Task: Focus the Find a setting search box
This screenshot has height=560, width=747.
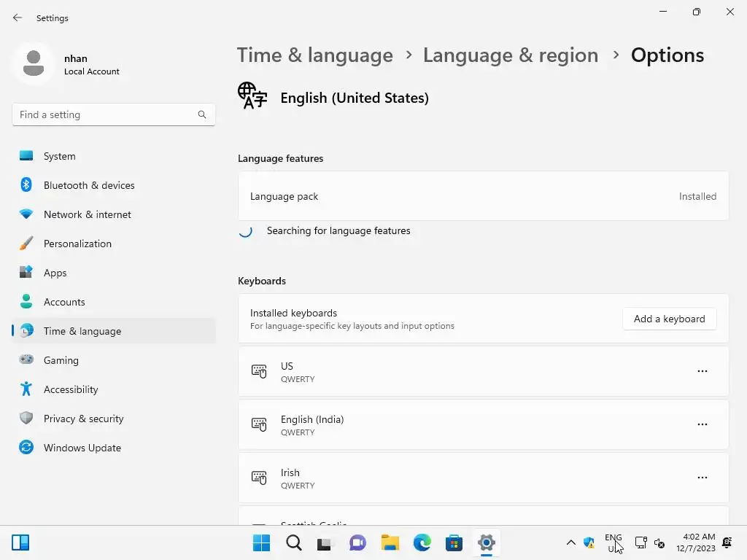Action: (x=113, y=114)
